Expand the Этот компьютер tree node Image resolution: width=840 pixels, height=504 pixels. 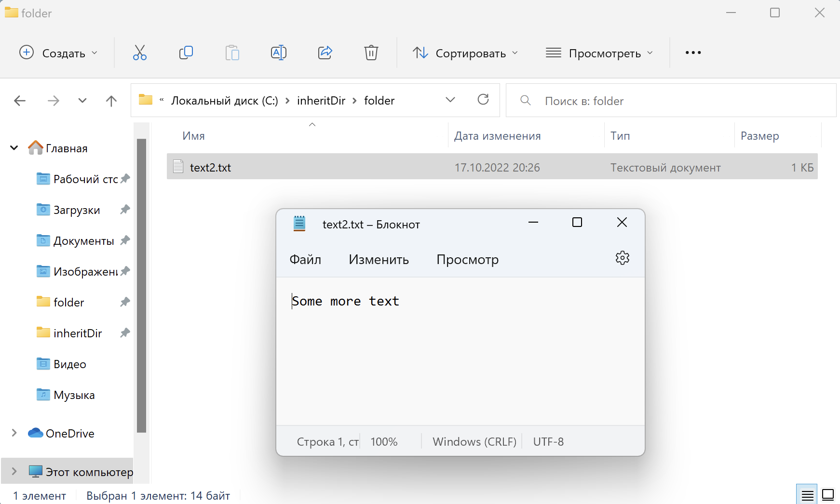click(x=14, y=472)
